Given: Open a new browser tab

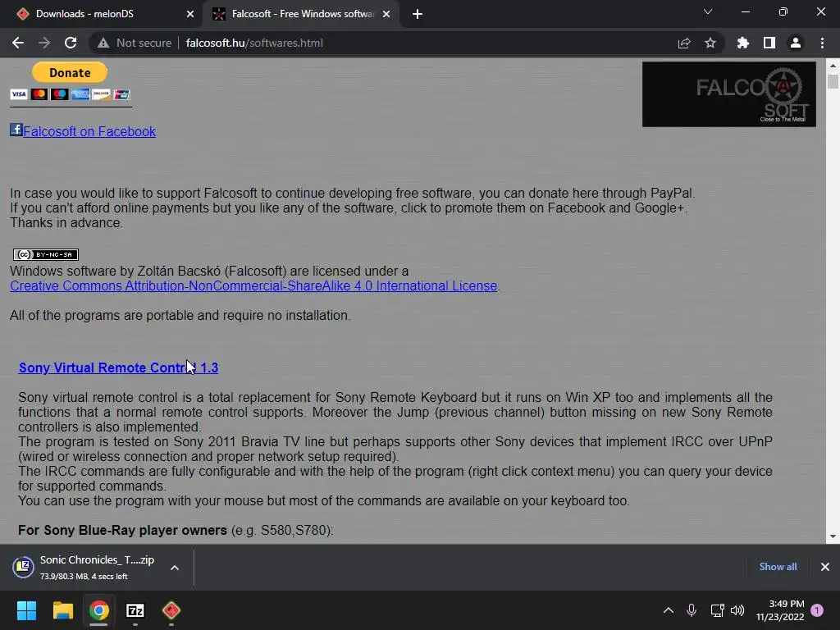Looking at the screenshot, I should click(418, 14).
